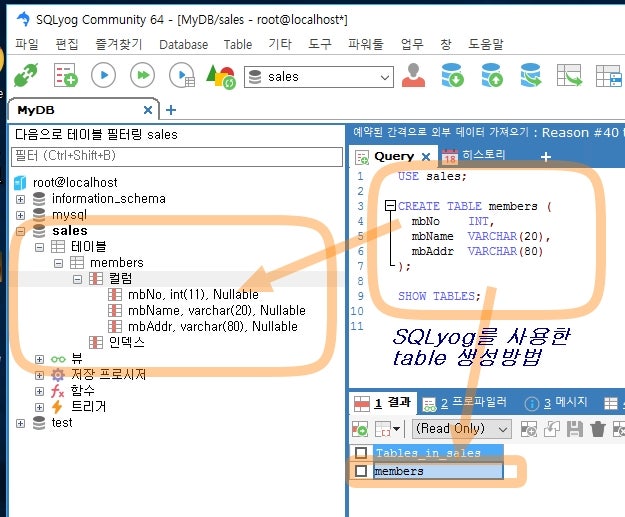The image size is (625, 517).
Task: Open the sales database dropdown
Action: [x=318, y=77]
